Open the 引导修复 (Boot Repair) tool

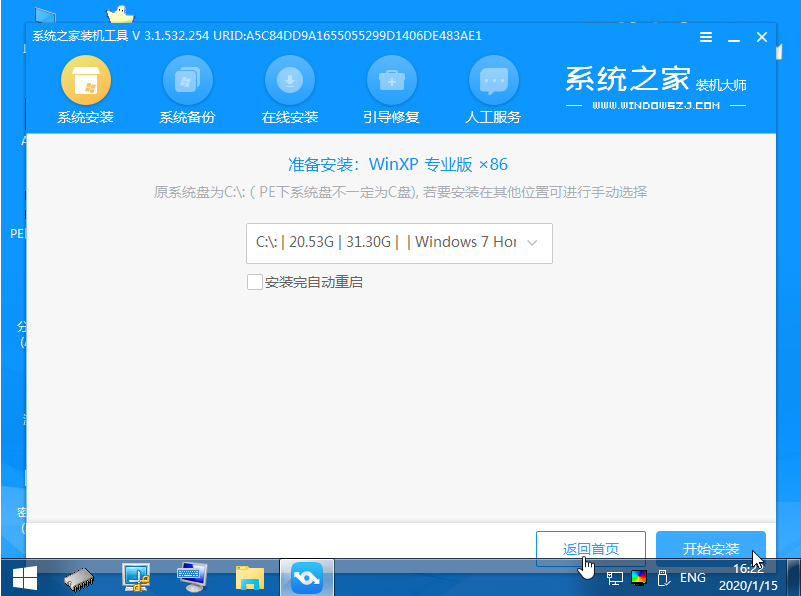391,90
